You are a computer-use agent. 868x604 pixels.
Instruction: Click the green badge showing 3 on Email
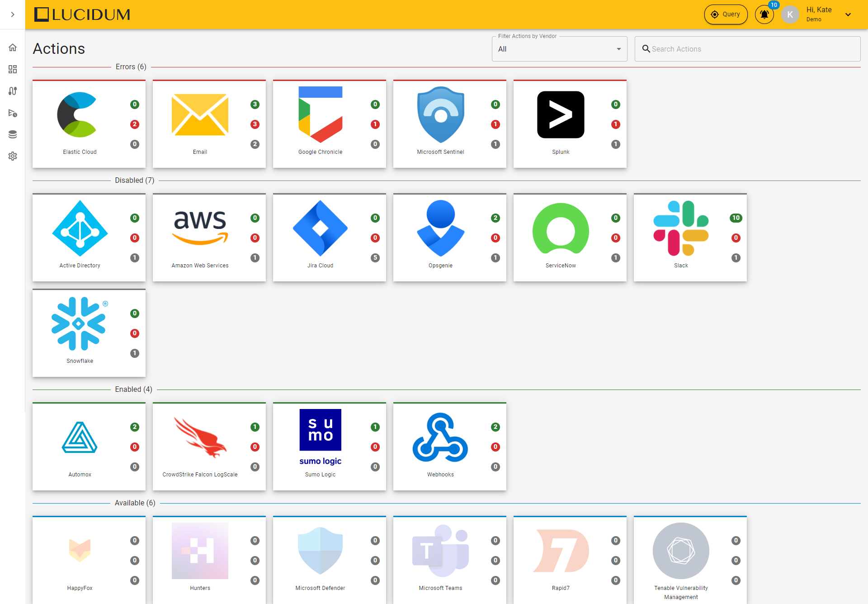point(255,105)
